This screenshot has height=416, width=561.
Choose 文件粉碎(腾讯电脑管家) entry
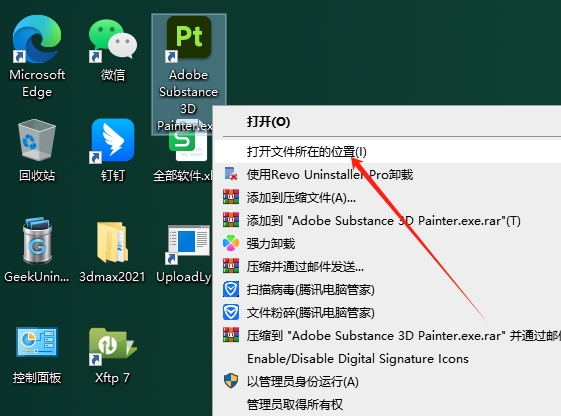point(387,313)
